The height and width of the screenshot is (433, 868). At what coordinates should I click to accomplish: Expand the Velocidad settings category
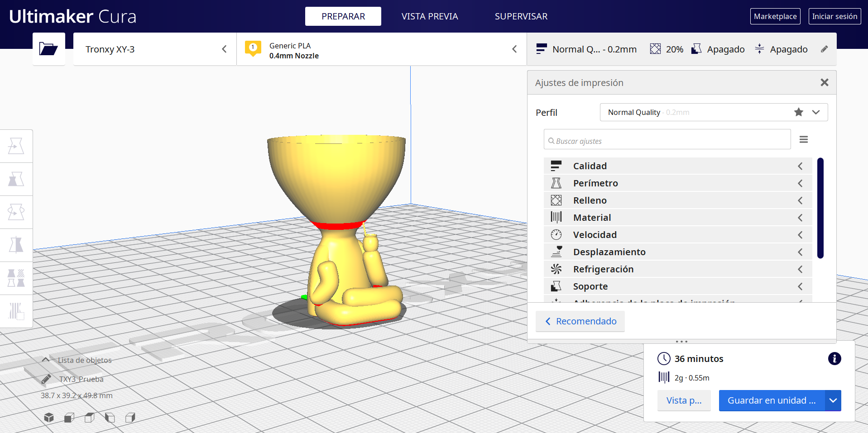678,235
